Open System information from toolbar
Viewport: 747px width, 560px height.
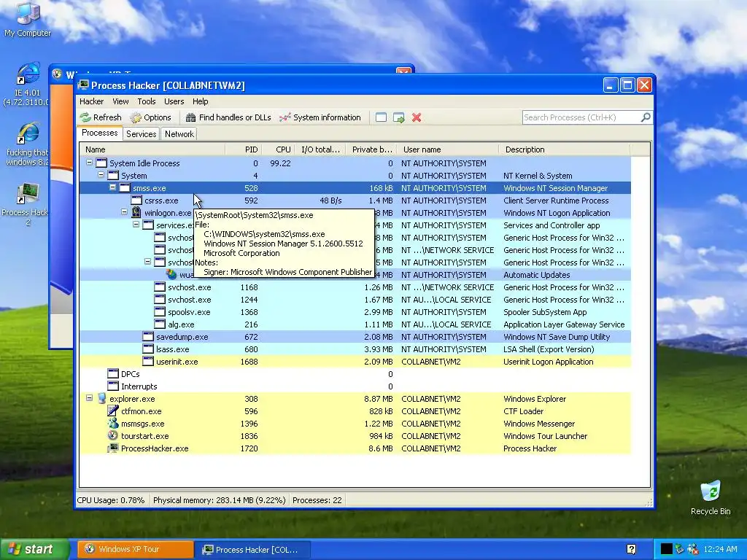[x=320, y=117]
